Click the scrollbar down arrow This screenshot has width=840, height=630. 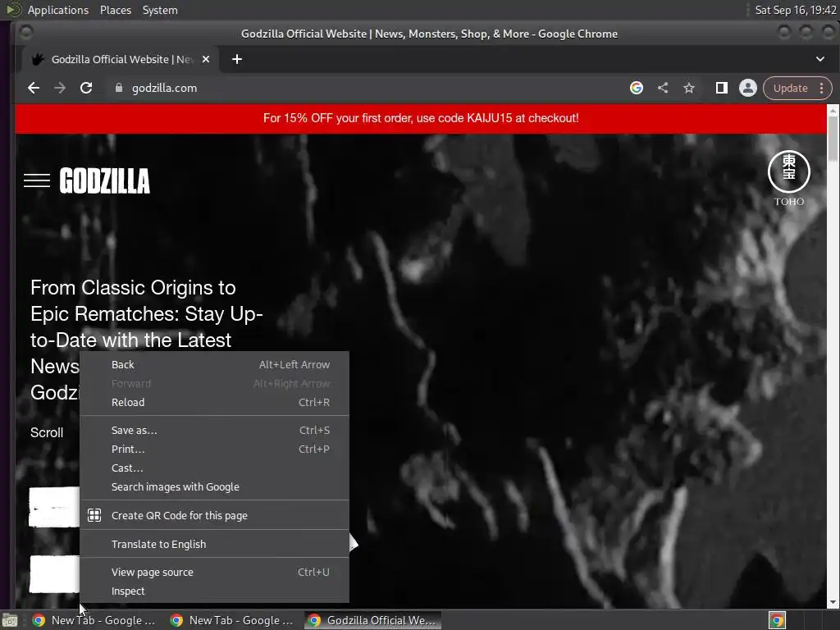[x=833, y=603]
